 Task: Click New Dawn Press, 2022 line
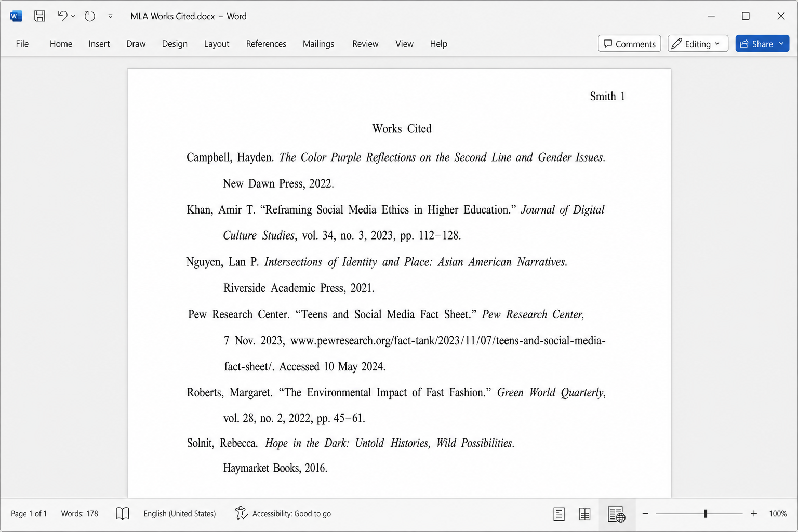pos(278,184)
